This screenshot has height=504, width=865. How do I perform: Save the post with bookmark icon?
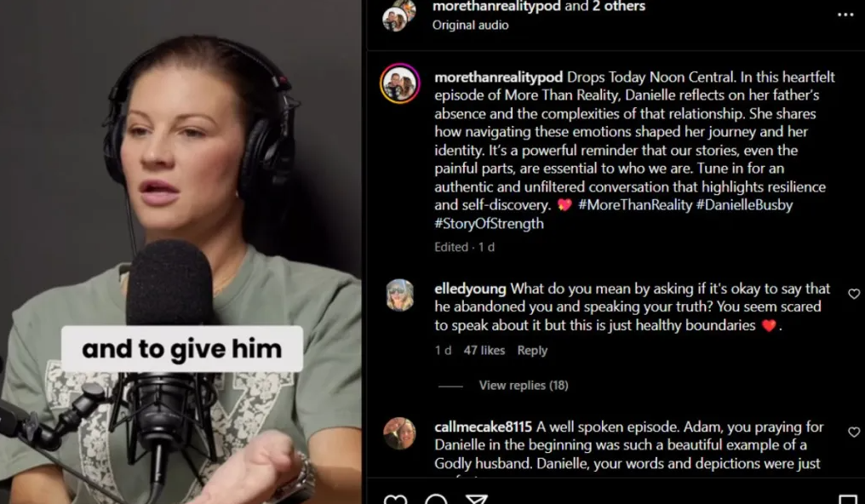click(x=847, y=500)
